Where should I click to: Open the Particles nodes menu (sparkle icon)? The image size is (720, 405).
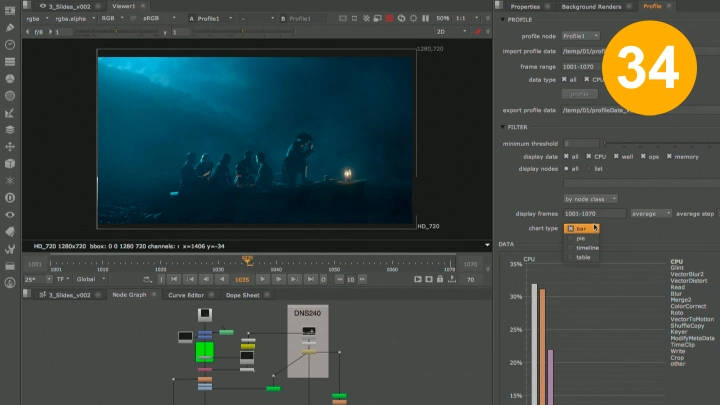(x=10, y=181)
